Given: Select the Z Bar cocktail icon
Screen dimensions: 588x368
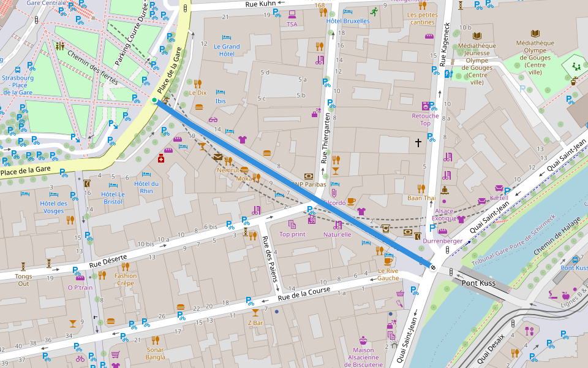Looking at the screenshot, I should 255,312.
